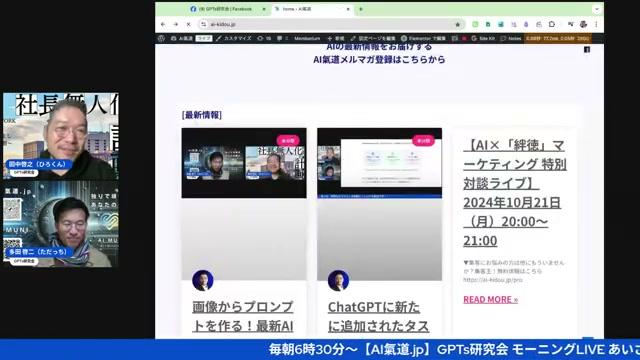
Task: Click the author avatar on the second card
Action: click(x=338, y=280)
